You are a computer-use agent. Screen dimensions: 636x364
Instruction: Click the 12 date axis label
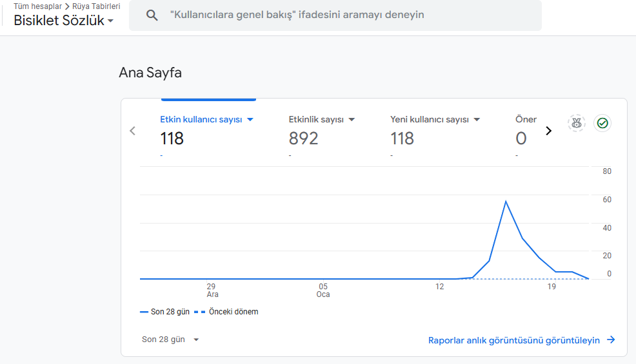pyautogui.click(x=440, y=287)
